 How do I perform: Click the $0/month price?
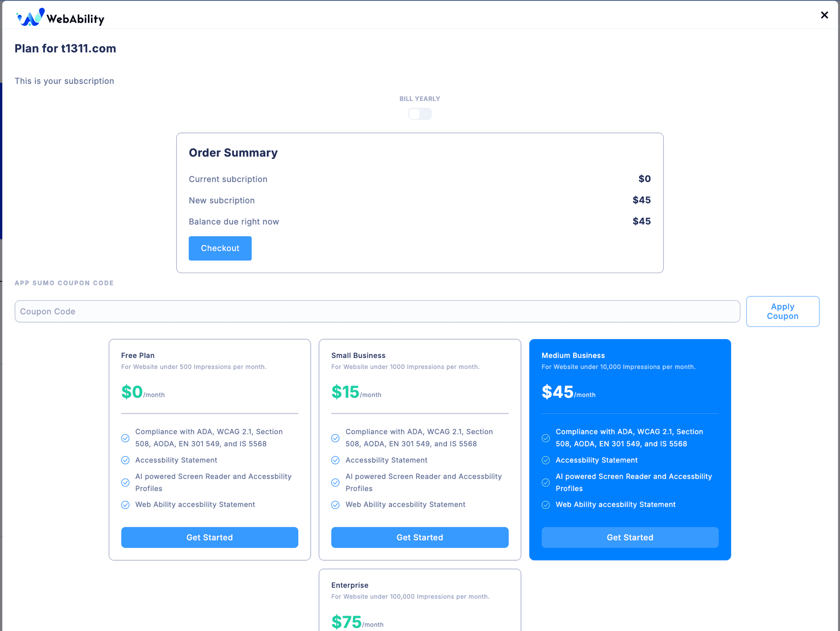click(x=143, y=392)
